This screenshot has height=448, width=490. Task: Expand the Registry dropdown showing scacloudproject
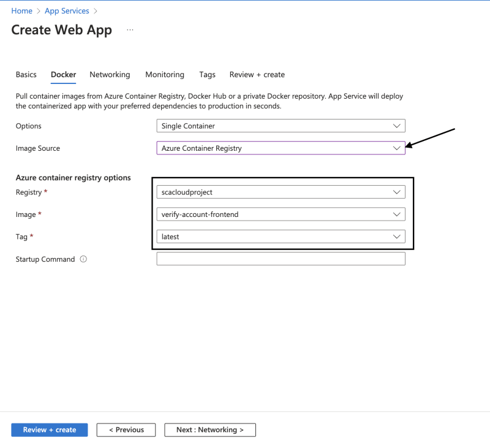point(281,192)
